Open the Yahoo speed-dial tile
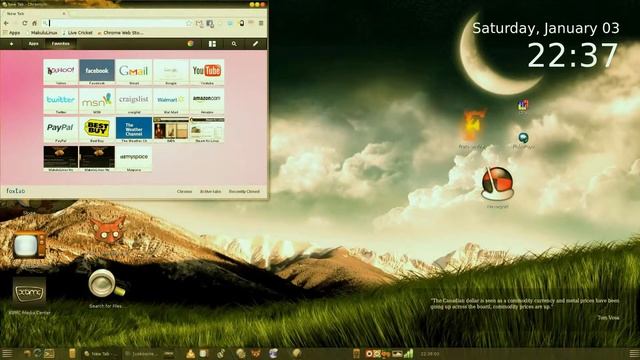Screen dimensions: 640x360 [60, 72]
